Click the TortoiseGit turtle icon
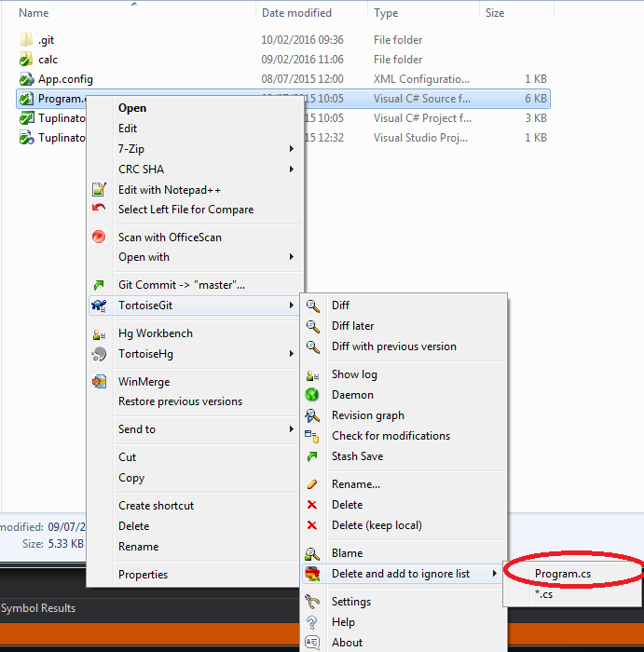This screenshot has width=644, height=652. (x=99, y=306)
